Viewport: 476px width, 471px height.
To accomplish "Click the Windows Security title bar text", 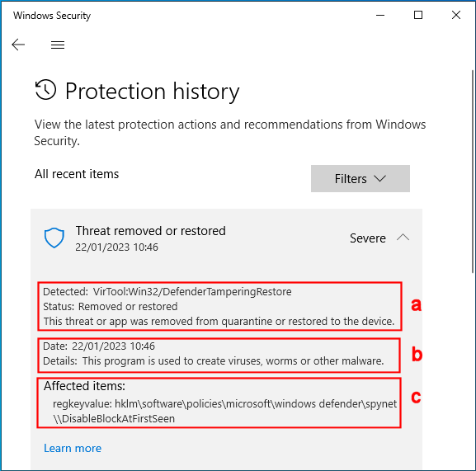I will pos(52,16).
